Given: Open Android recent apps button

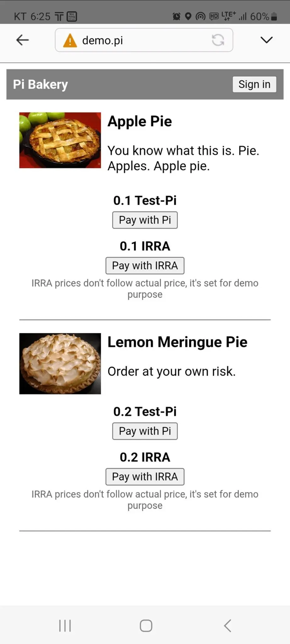Looking at the screenshot, I should (65, 625).
